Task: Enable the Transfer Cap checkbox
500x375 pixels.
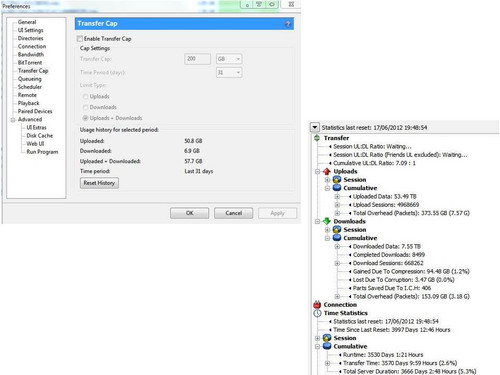Action: click(80, 39)
